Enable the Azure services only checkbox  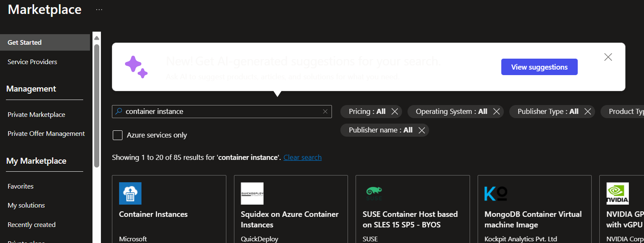point(117,135)
